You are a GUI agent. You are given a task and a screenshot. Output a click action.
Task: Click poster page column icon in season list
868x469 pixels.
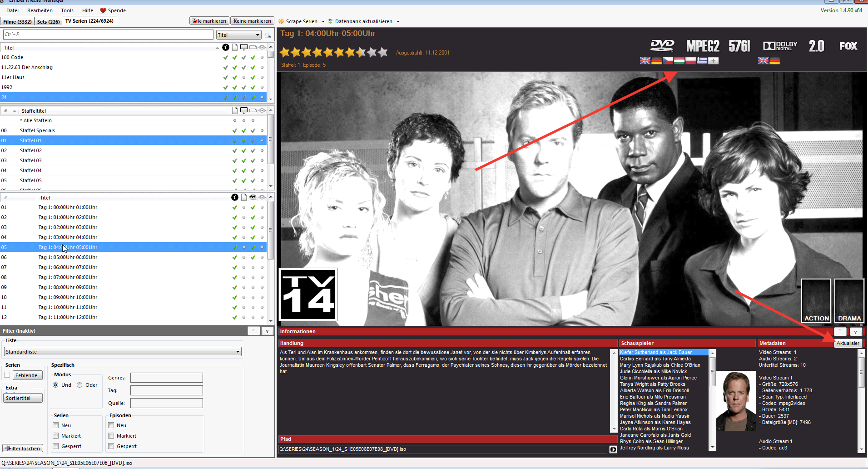point(235,110)
